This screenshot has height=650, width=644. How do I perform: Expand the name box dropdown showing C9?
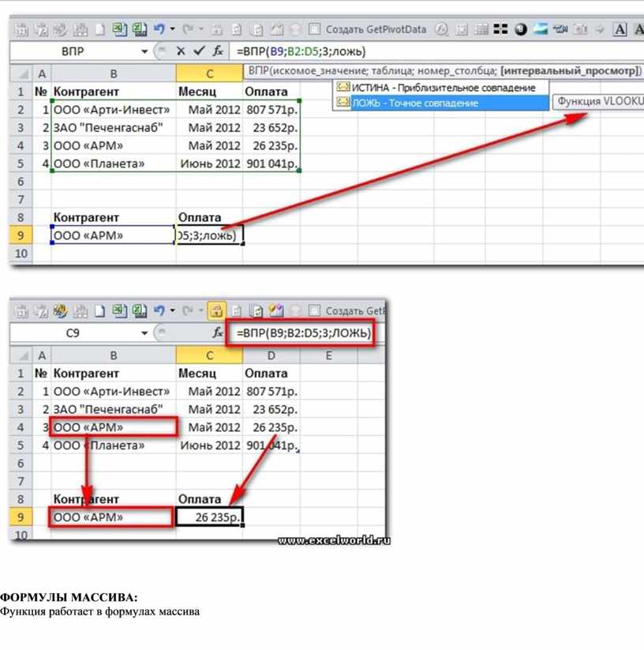point(144,333)
